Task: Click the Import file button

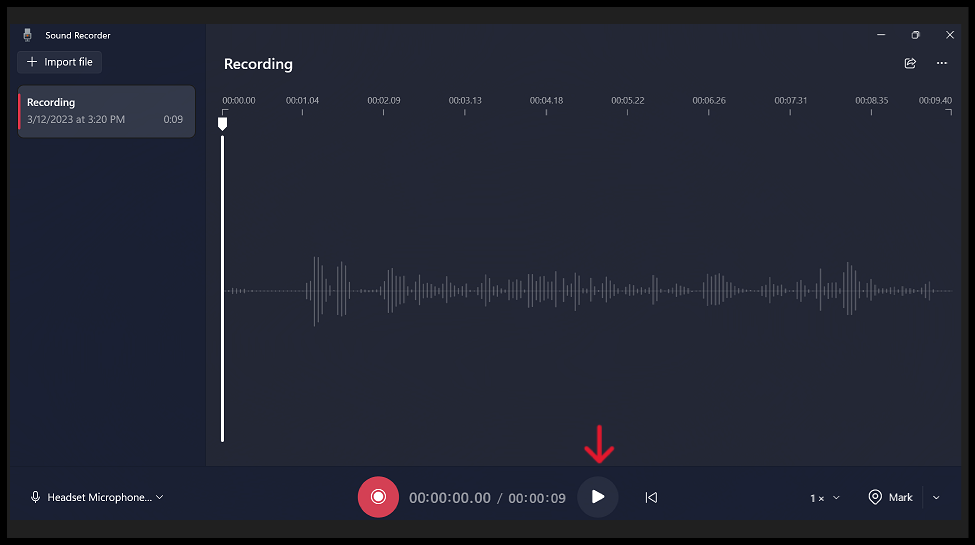Action: [x=60, y=62]
